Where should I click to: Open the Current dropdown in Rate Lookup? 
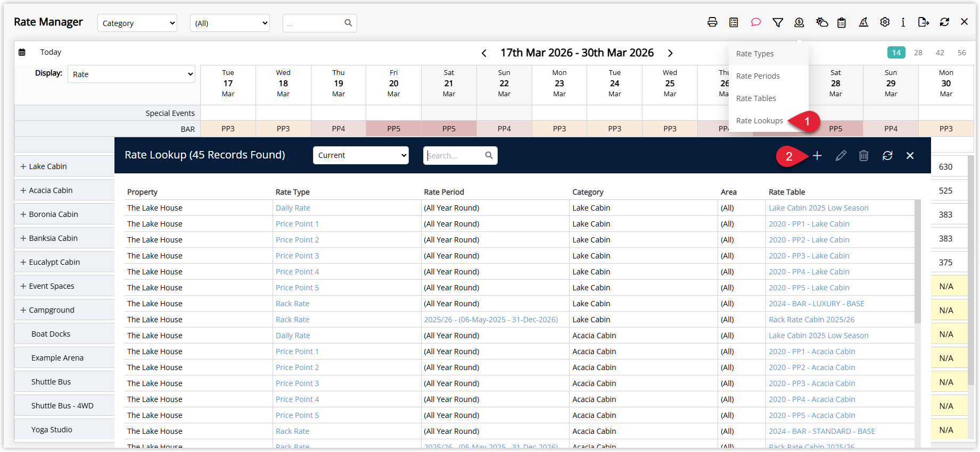click(361, 155)
